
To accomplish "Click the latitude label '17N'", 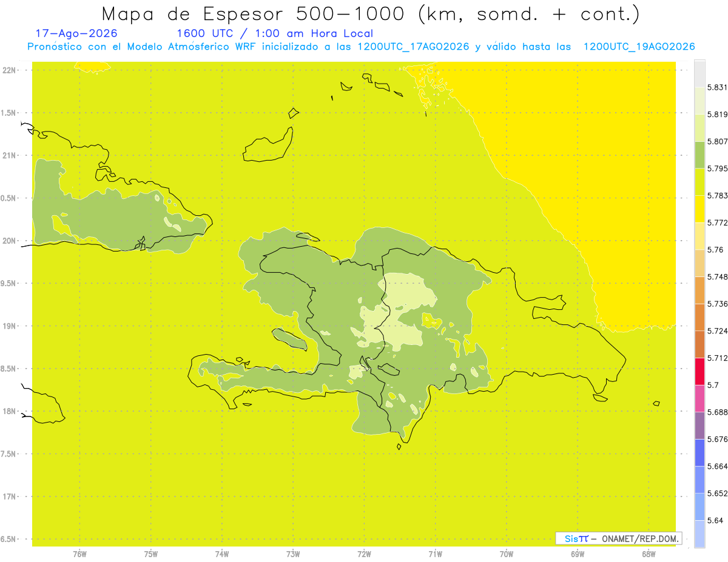I will pyautogui.click(x=10, y=497).
